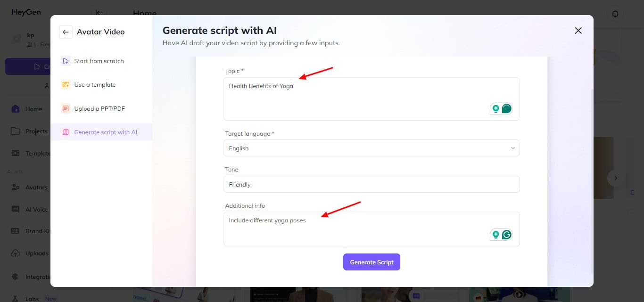Click the back arrow beside Avatar Video
The height and width of the screenshot is (302, 644).
pyautogui.click(x=66, y=32)
